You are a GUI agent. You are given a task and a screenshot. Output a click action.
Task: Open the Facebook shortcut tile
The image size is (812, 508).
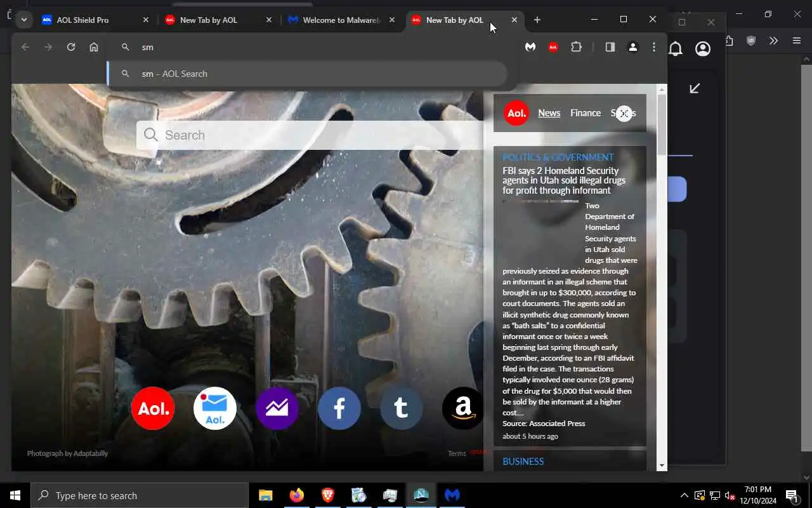point(339,408)
